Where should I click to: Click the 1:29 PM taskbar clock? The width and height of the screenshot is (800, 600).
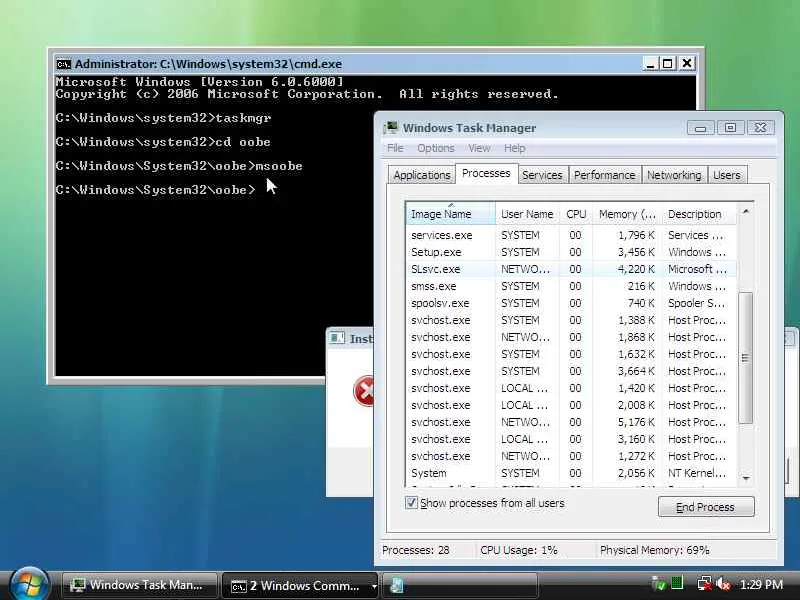tap(761, 584)
